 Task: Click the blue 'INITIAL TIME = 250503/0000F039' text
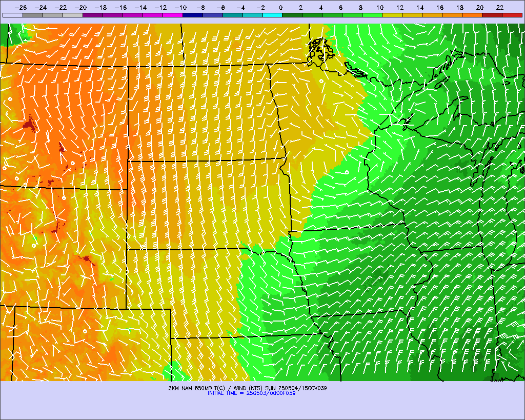(x=251, y=393)
